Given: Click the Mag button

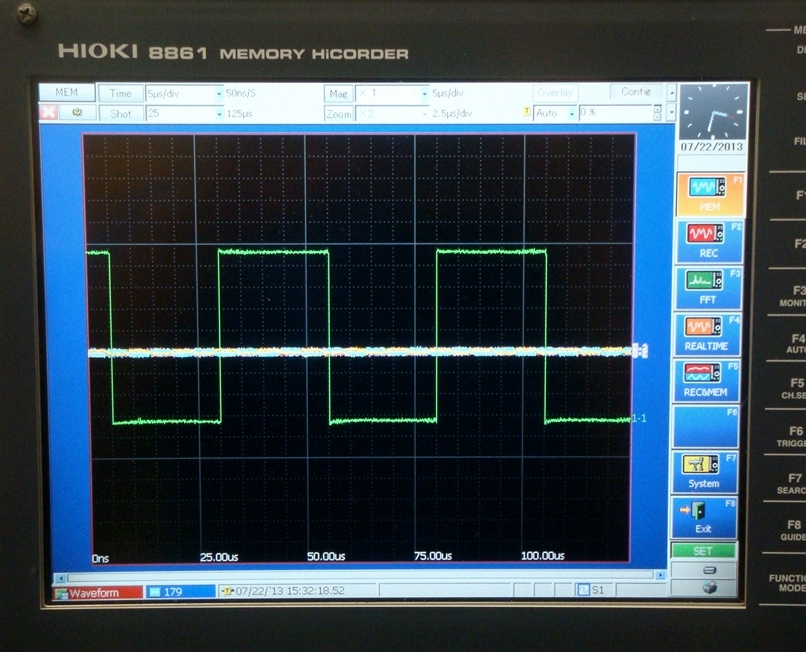Looking at the screenshot, I should pyautogui.click(x=338, y=94).
